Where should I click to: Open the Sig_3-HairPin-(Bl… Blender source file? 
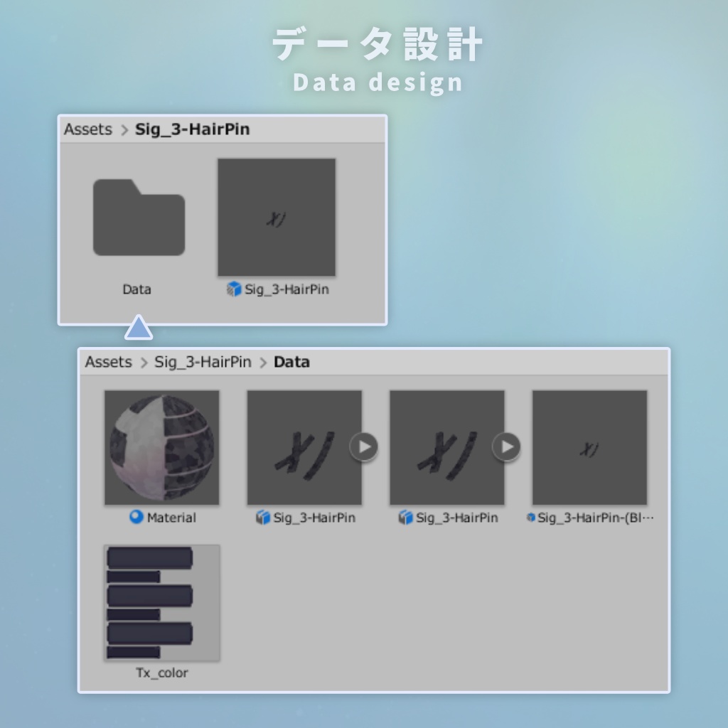point(589,446)
